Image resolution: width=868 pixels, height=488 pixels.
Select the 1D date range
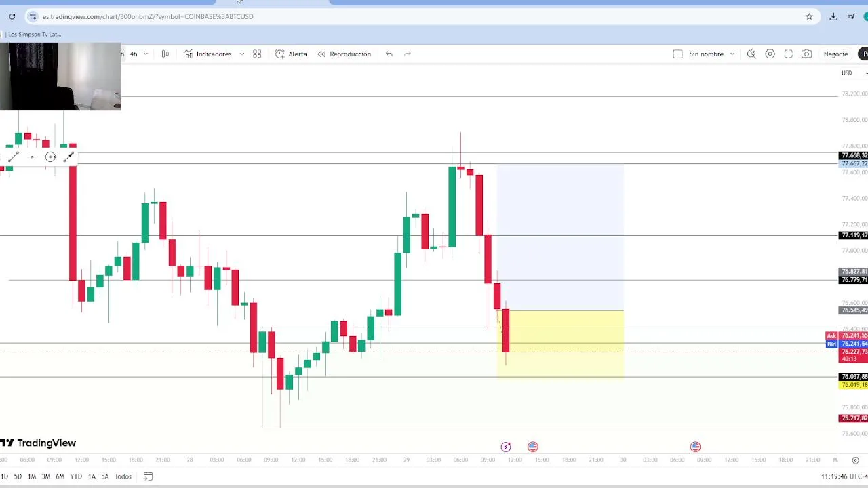click(4, 476)
